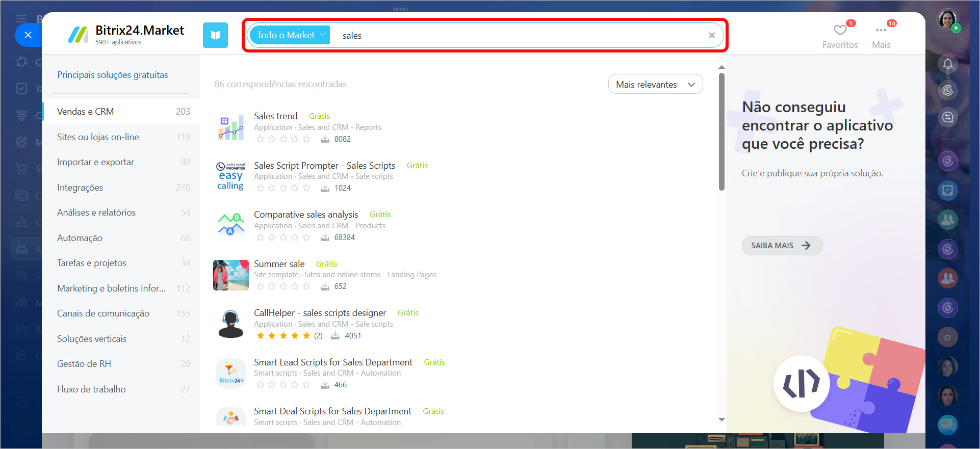980x449 pixels.
Task: Select Automação category
Action: [x=121, y=238]
